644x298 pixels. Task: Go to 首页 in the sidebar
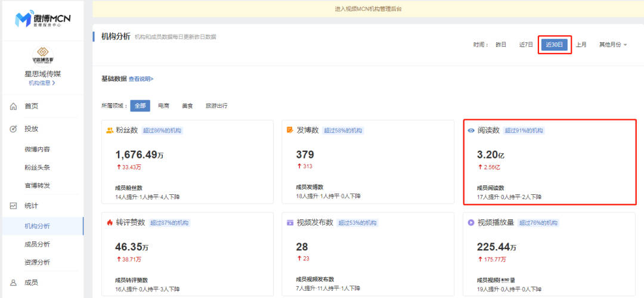(31, 106)
